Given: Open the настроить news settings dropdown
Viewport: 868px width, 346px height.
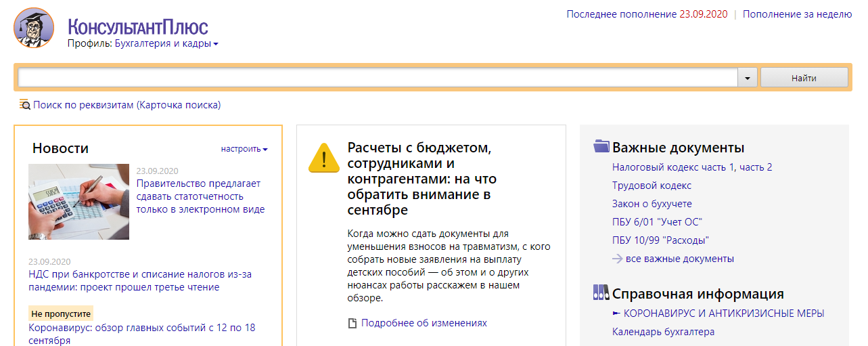Looking at the screenshot, I should pyautogui.click(x=244, y=149).
